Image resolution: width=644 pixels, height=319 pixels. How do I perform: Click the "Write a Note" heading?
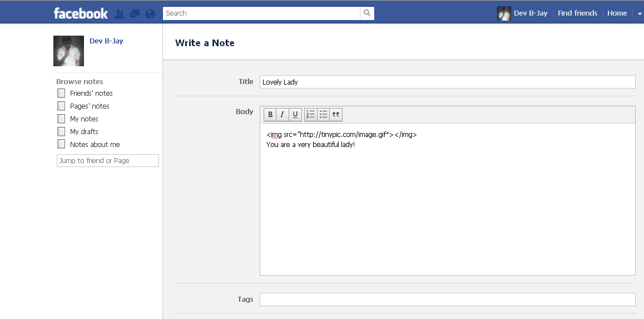205,43
